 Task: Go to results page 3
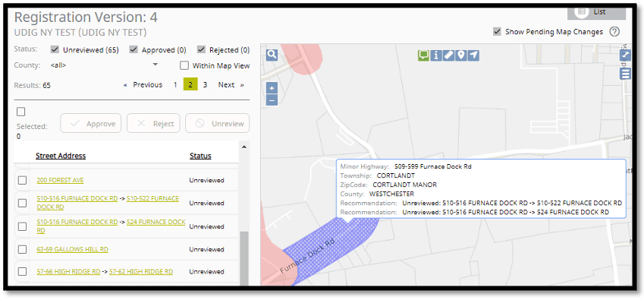click(205, 84)
